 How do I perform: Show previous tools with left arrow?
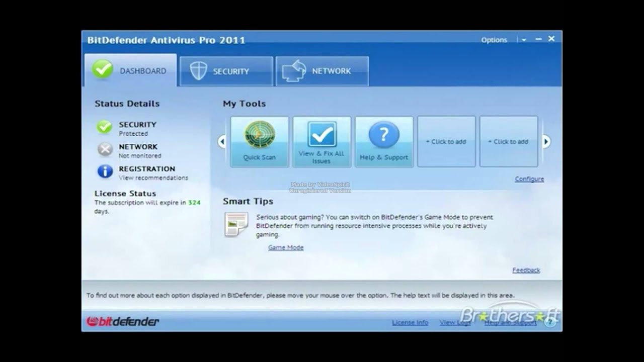coord(222,142)
